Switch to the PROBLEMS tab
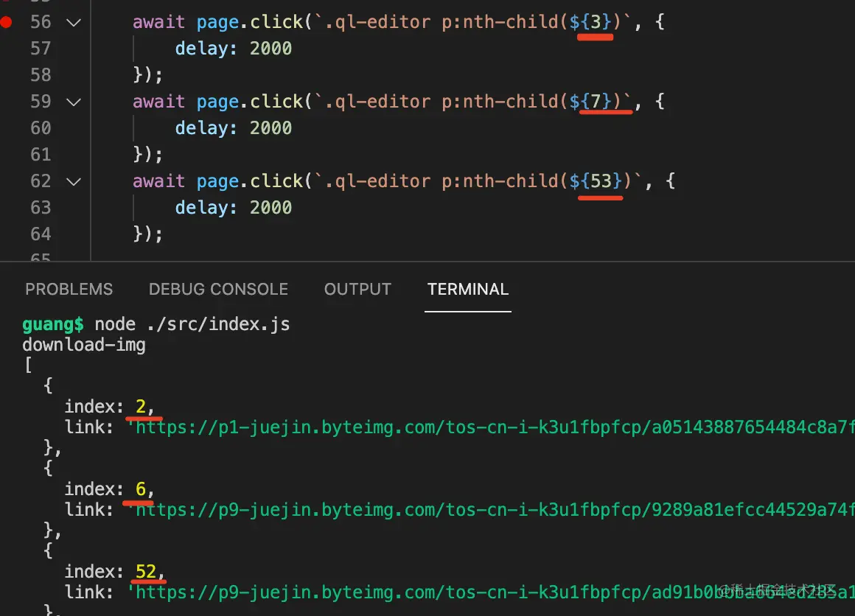855x616 pixels. coord(69,289)
